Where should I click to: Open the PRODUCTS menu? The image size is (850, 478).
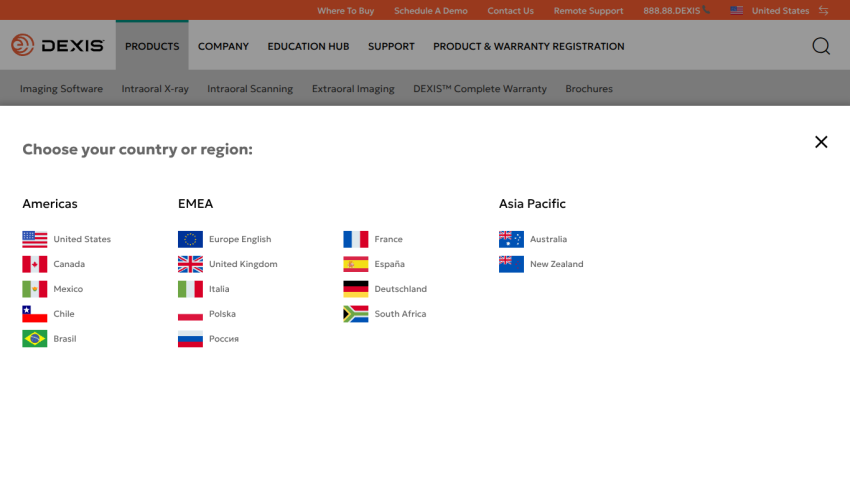(x=152, y=47)
